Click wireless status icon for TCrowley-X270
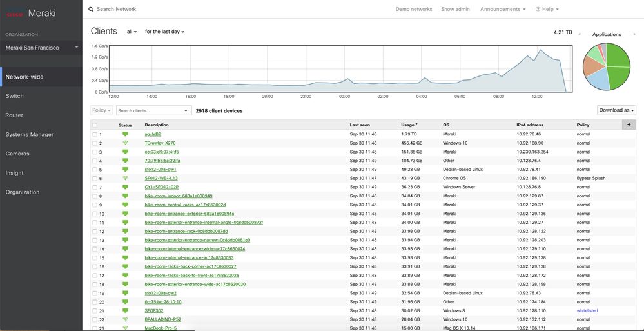Image resolution: width=644 pixels, height=331 pixels. [125, 143]
